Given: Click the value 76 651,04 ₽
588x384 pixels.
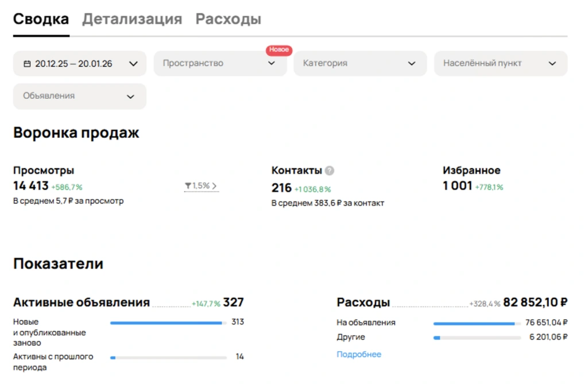Looking at the screenshot, I should pos(547,323).
